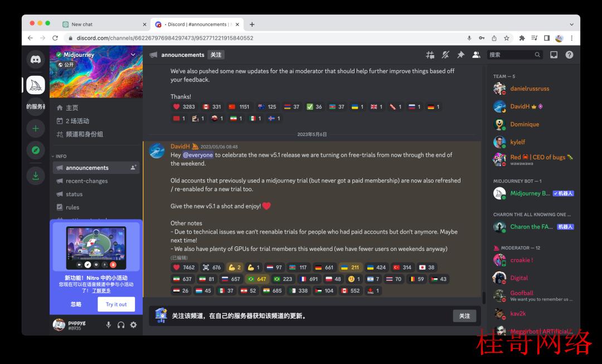
Task: Click Try it out on Nitro promo
Action: (116, 304)
